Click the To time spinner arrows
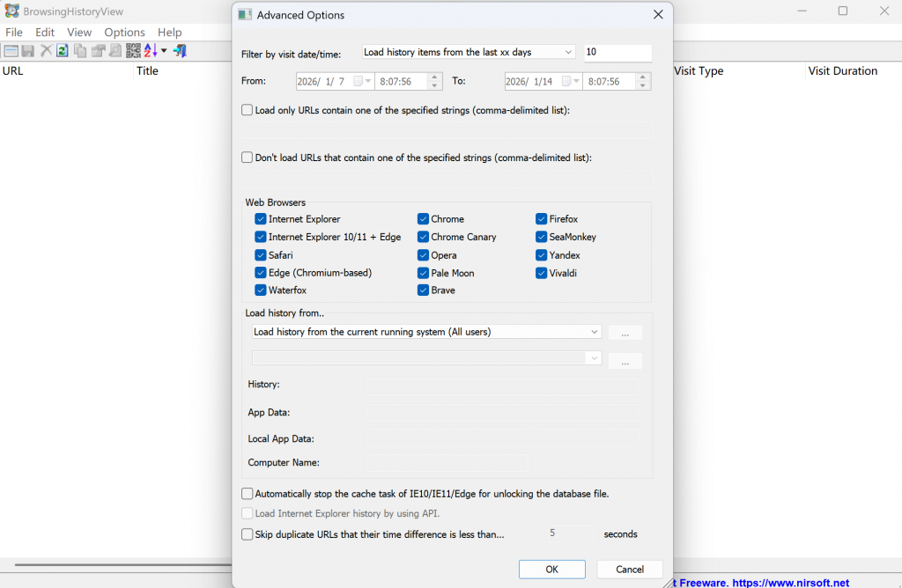 [643, 82]
